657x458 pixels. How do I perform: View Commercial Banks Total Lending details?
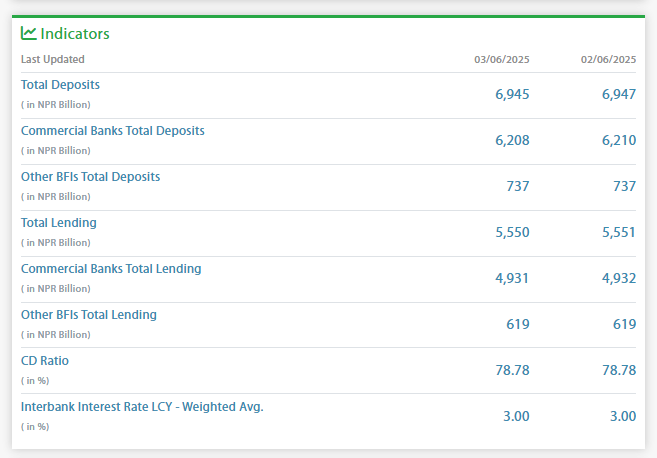[x=111, y=269]
